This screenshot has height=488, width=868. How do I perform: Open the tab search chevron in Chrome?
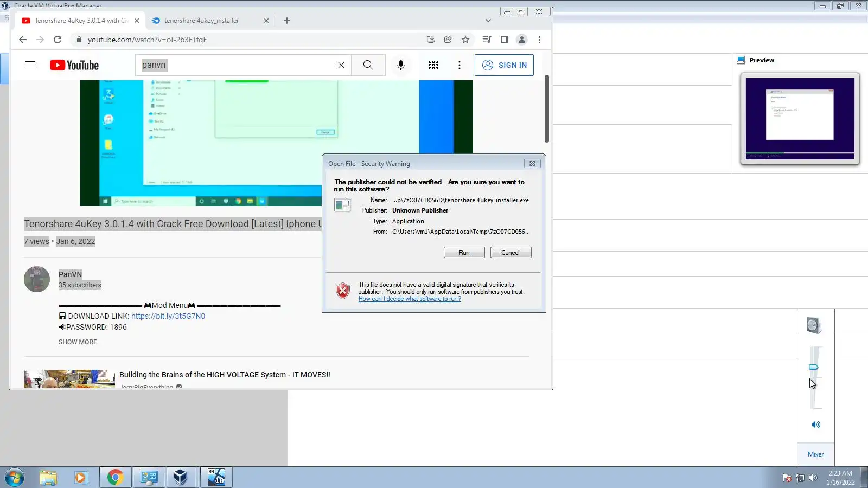(x=488, y=21)
